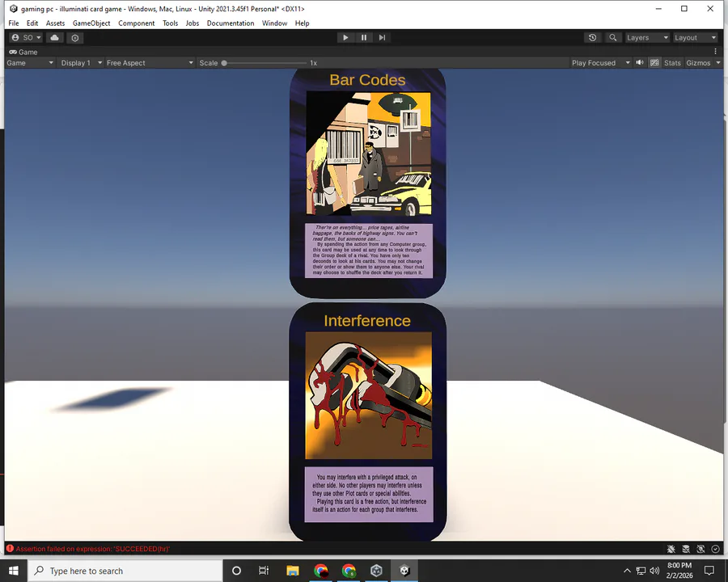
Task: Open the clock and date flyout
Action: (x=679, y=571)
